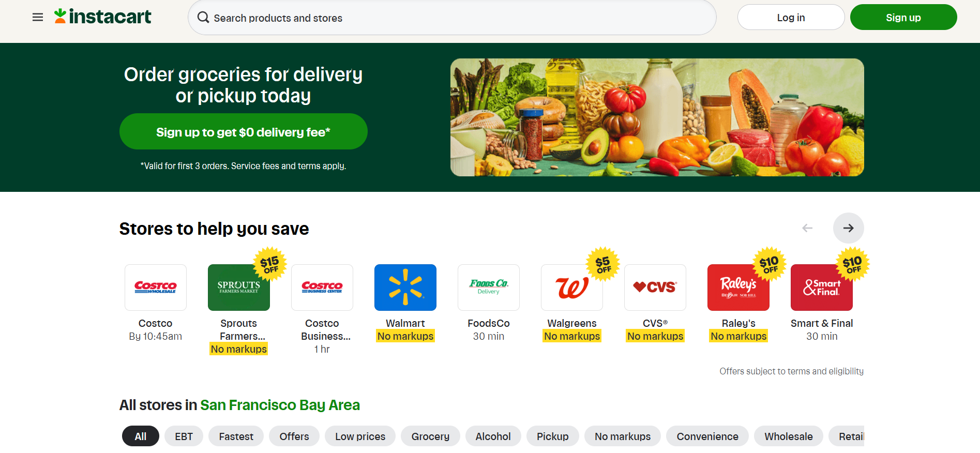Screen dimensions: 980x453
Task: Change location San Francisco Bay Area
Action: pos(280,405)
